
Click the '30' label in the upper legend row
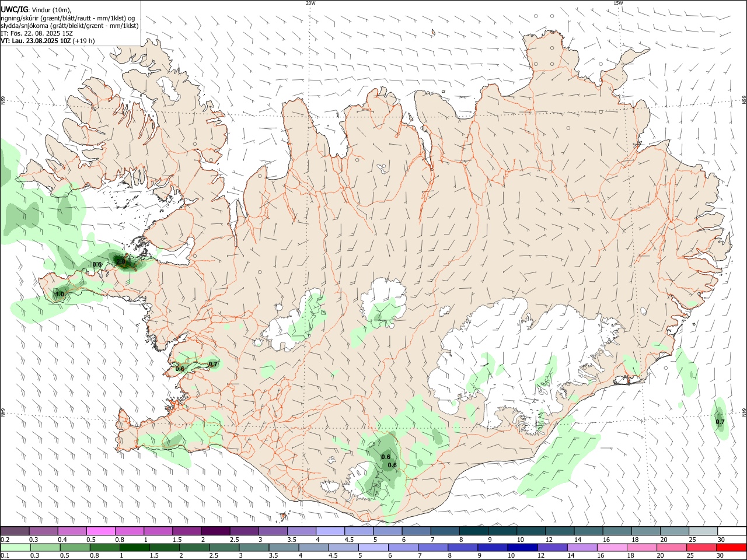click(x=721, y=540)
